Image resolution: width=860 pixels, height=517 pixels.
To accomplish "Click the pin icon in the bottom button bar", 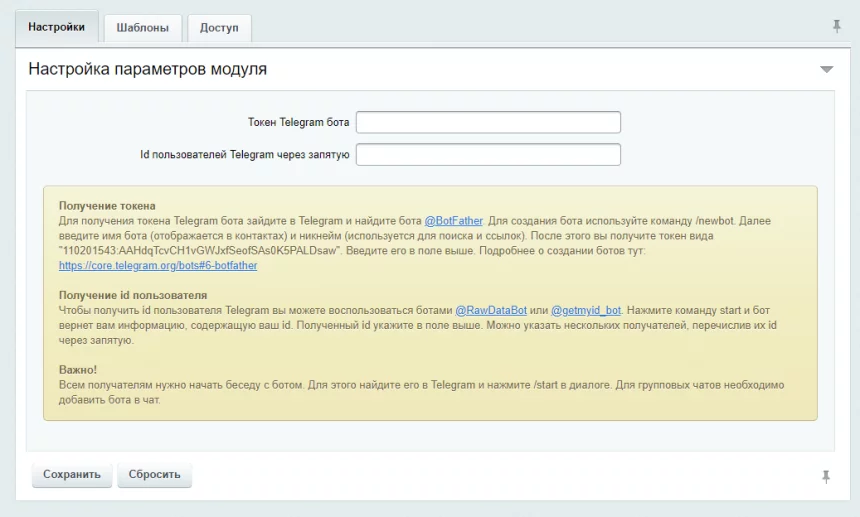I will [x=825, y=477].
